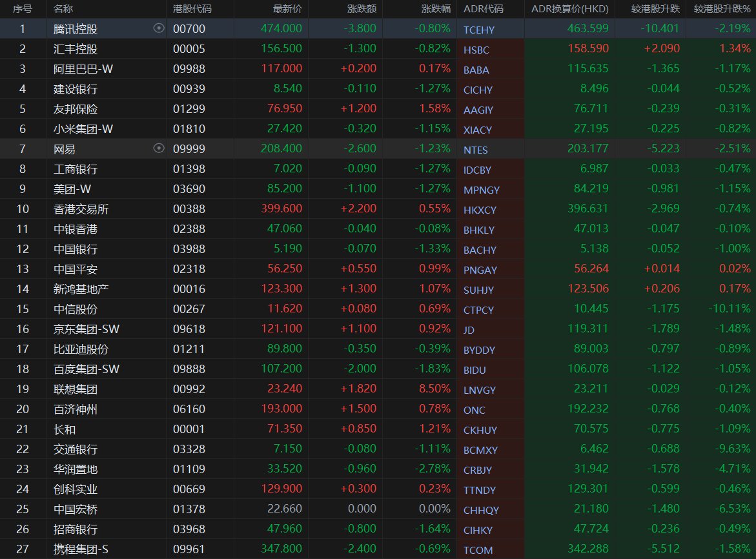
Task: Click 比亚迪股份 stock name
Action: (81, 349)
